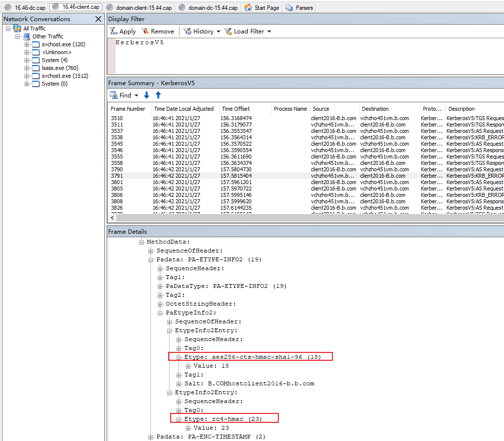The image size is (504, 441).
Task: Expand Padata: PA-ENC-TIMESTAMP (2) node
Action: pos(150,437)
